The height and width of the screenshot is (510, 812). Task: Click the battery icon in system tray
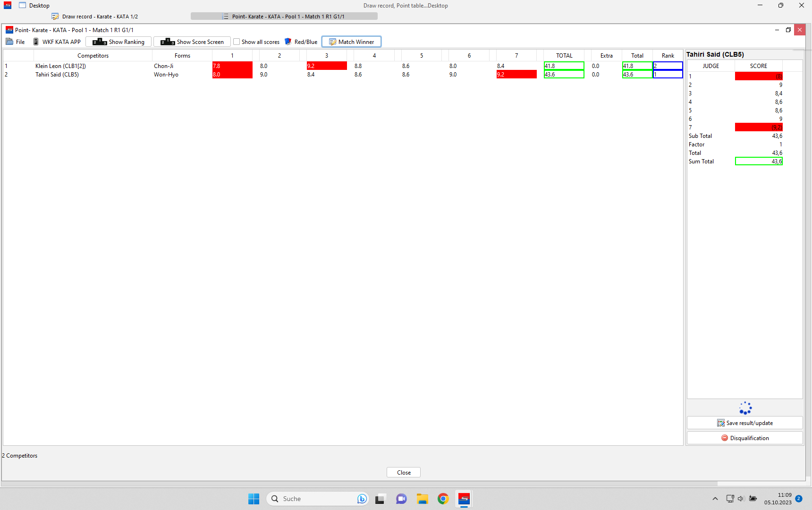coord(753,499)
